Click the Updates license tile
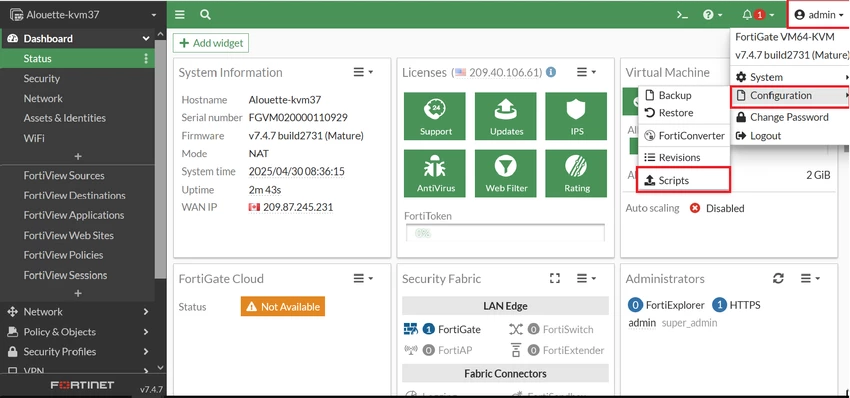This screenshot has width=850, height=398. tap(506, 116)
